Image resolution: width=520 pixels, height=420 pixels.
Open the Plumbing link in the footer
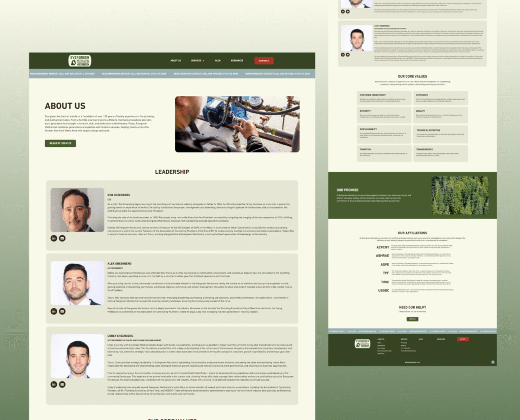(x=404, y=343)
